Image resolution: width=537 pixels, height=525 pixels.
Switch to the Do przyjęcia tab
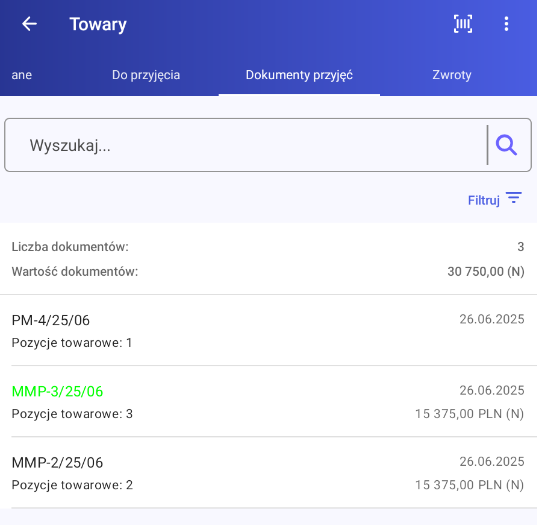146,75
